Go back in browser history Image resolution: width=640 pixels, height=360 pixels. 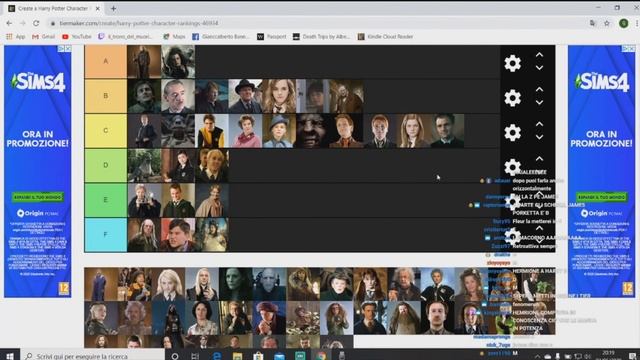click(x=9, y=23)
